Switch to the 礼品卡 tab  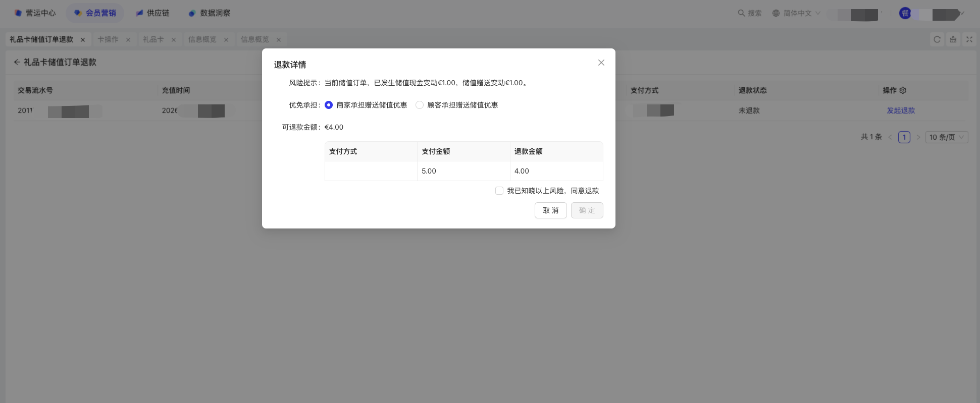coord(153,39)
